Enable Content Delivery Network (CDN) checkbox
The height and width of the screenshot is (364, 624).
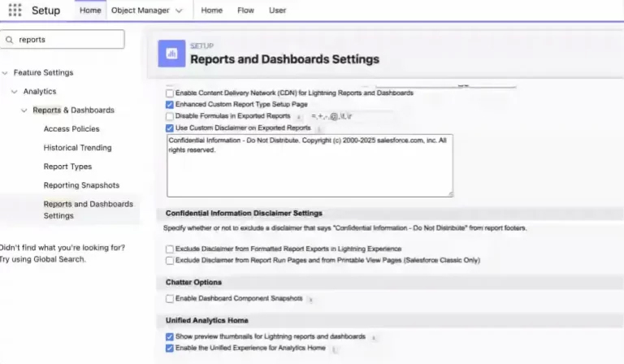click(169, 93)
